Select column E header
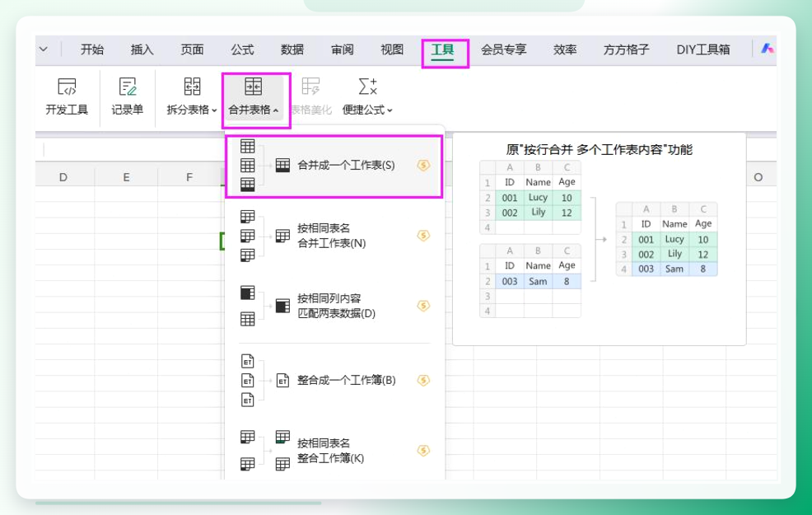812x515 pixels. 126,177
